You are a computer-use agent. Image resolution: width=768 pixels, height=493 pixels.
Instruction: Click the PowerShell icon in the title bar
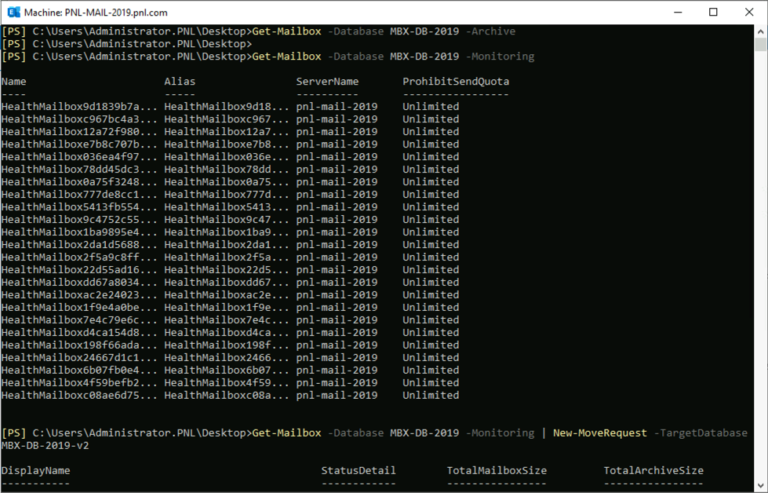(x=13, y=12)
